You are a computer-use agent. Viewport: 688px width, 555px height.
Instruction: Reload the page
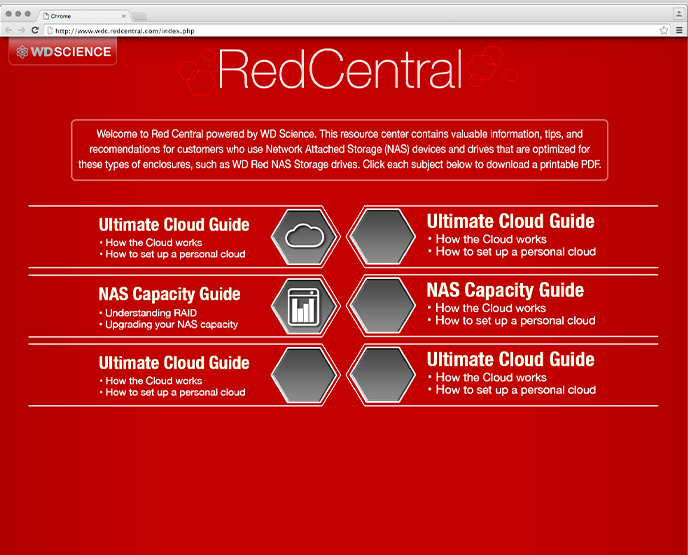coord(35,31)
